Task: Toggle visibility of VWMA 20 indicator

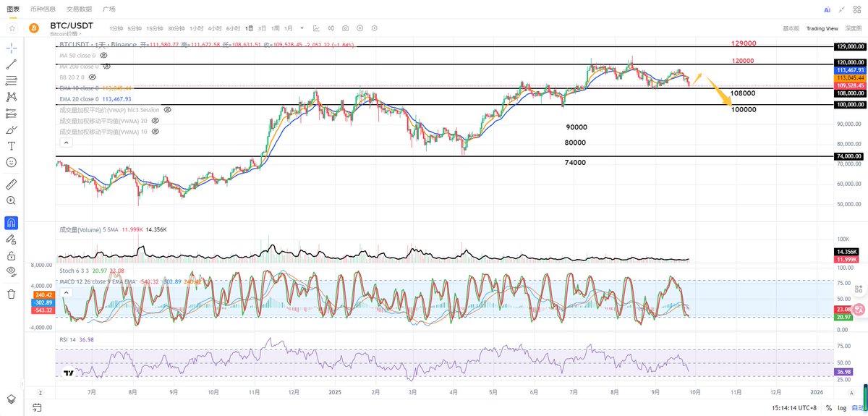Action: tap(156, 121)
